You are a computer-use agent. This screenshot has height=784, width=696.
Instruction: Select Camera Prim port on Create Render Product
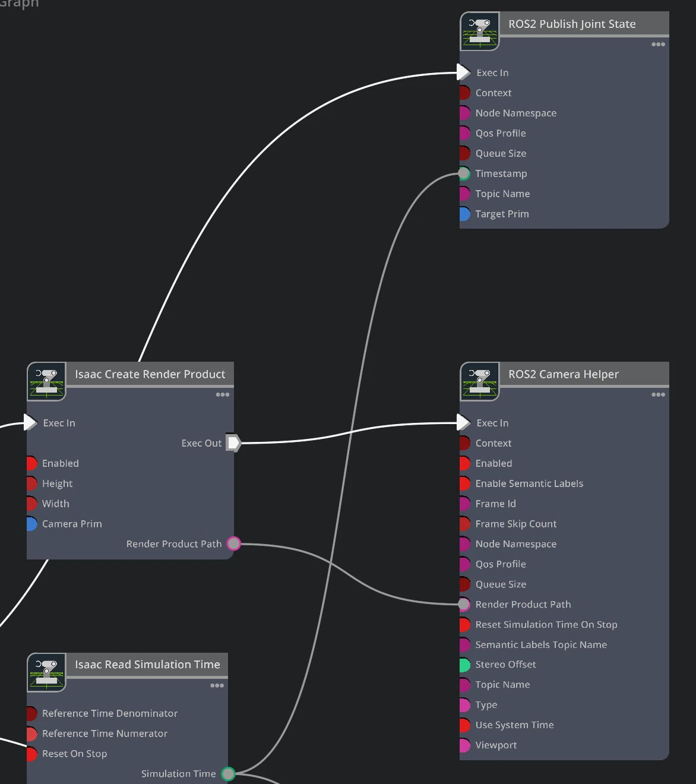click(x=32, y=524)
